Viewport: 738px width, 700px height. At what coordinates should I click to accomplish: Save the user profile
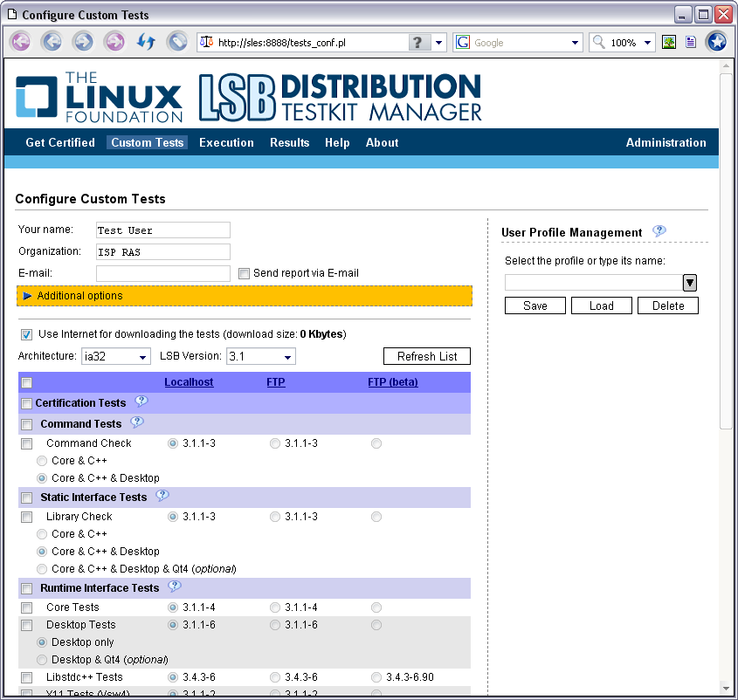pyautogui.click(x=535, y=305)
